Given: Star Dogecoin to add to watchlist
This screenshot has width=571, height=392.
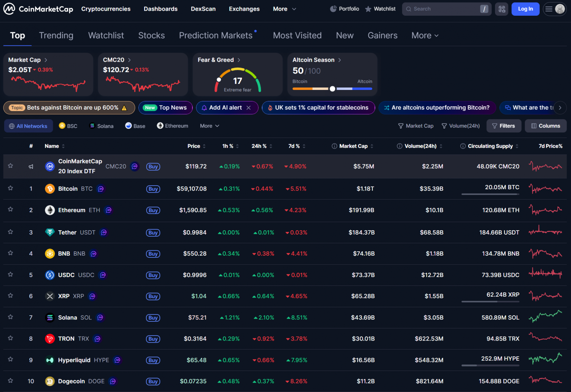Looking at the screenshot, I should click(x=10, y=381).
